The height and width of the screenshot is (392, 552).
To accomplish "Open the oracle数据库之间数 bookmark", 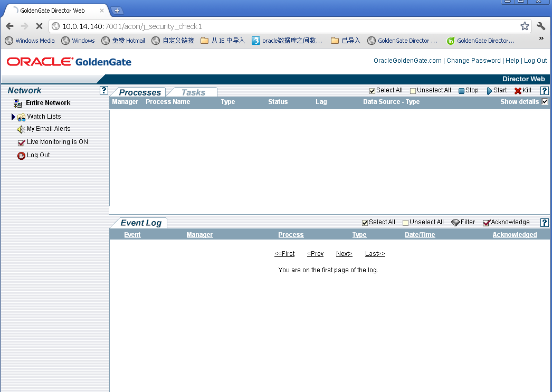I will [x=287, y=41].
